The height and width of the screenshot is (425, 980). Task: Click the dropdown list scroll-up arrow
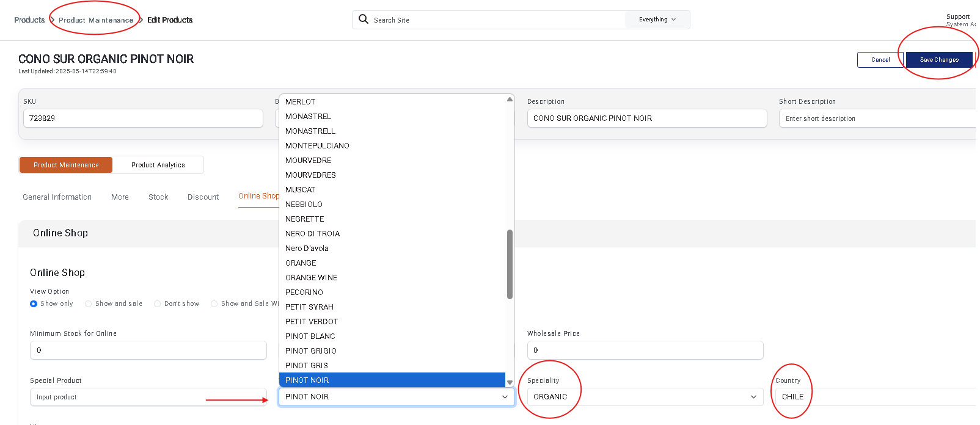click(510, 99)
